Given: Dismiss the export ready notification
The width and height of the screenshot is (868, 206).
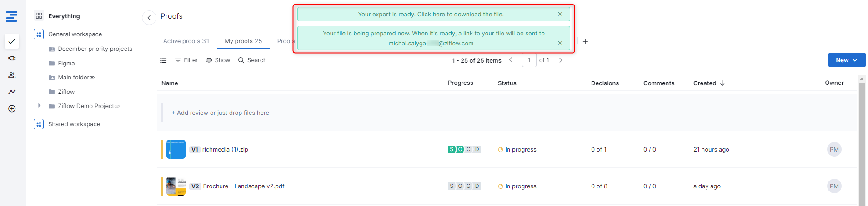Looking at the screenshot, I should [560, 14].
